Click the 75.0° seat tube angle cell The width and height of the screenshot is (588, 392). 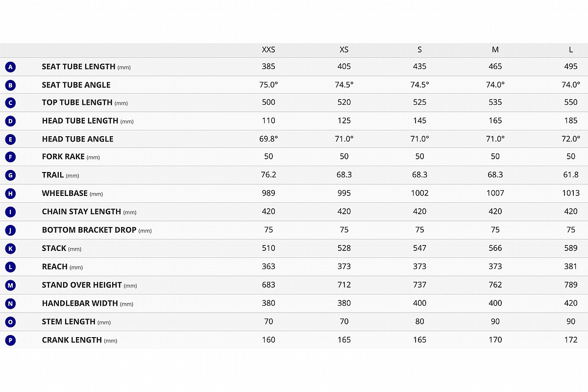click(x=269, y=84)
